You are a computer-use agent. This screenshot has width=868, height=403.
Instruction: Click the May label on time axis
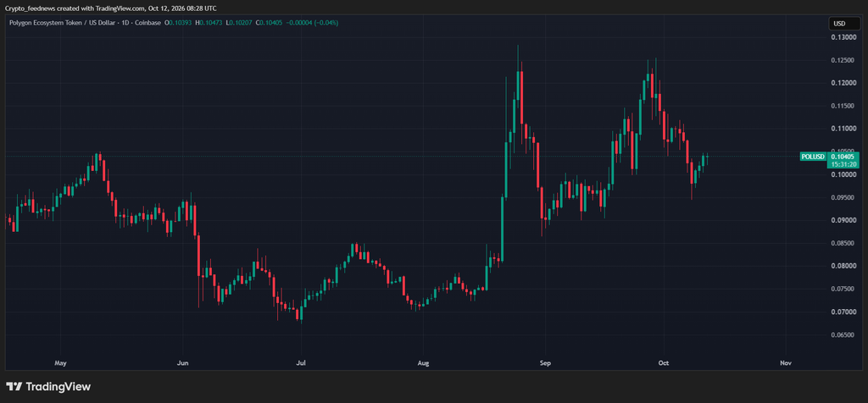pyautogui.click(x=60, y=363)
